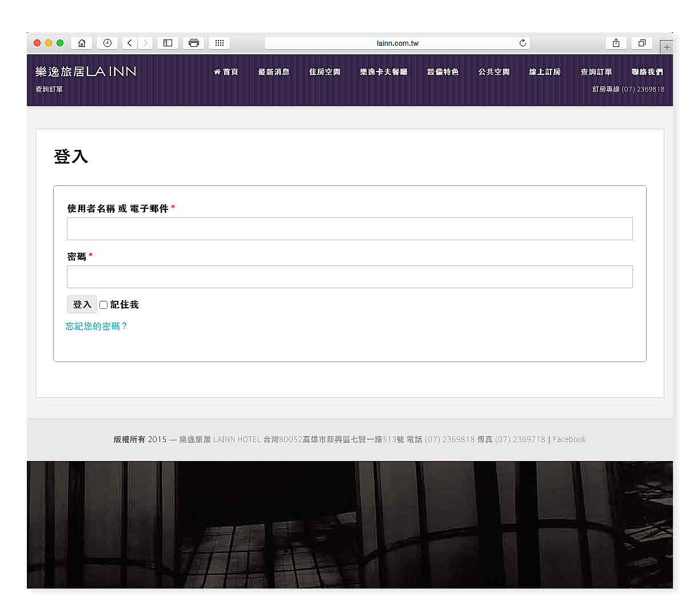Click the print icon
The width and height of the screenshot is (697, 616).
coord(193,43)
